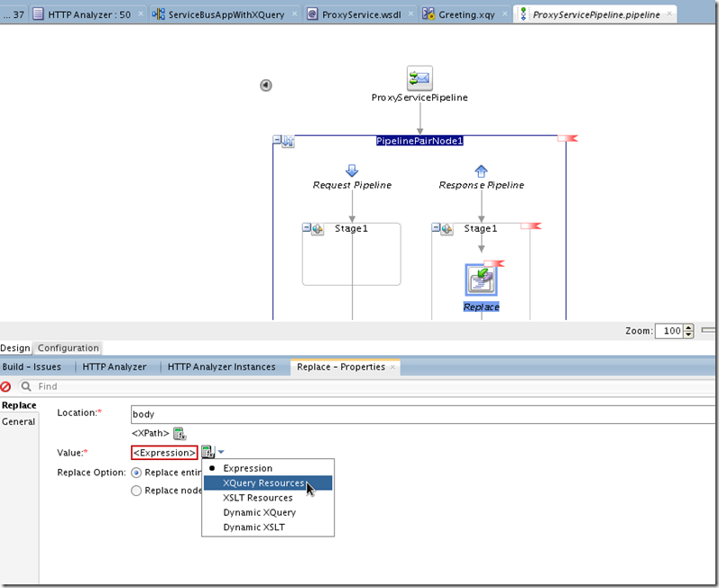Click the red clear filter icon
The height and width of the screenshot is (588, 719).
point(6,386)
